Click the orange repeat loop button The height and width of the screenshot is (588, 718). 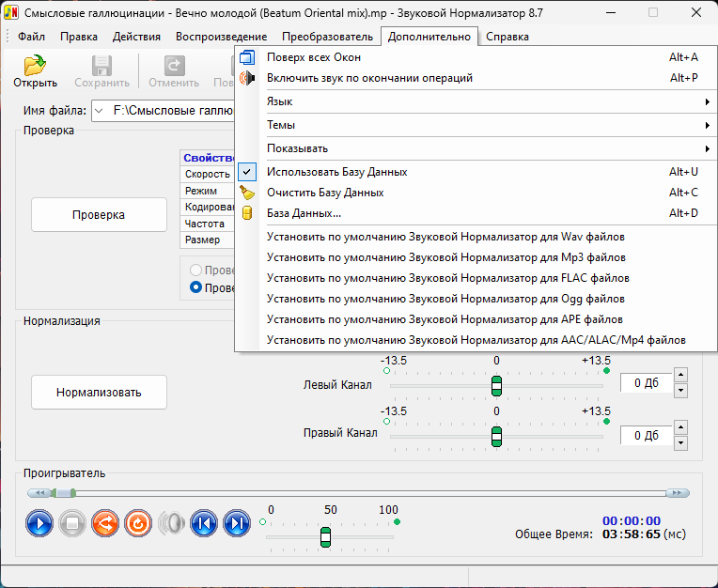(x=138, y=522)
